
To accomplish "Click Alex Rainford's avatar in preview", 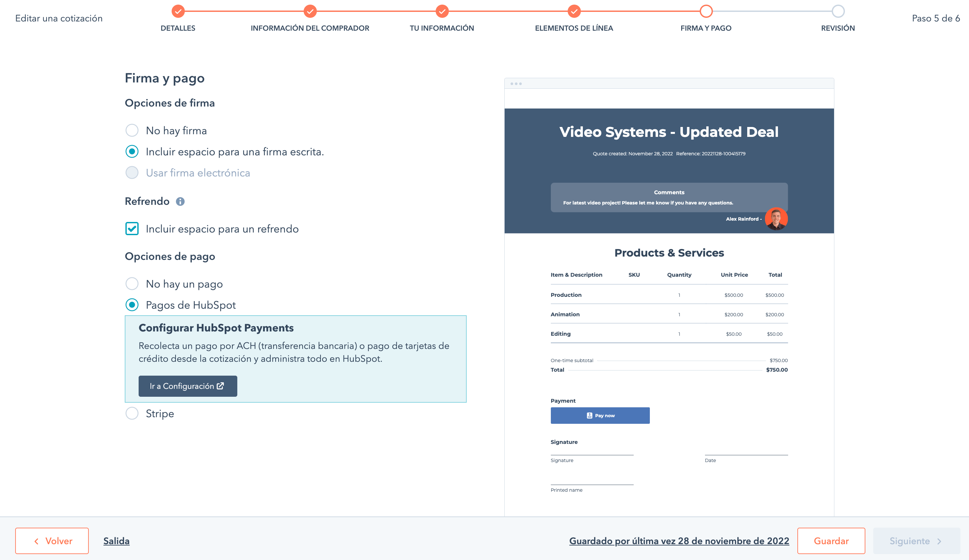I will 776,219.
